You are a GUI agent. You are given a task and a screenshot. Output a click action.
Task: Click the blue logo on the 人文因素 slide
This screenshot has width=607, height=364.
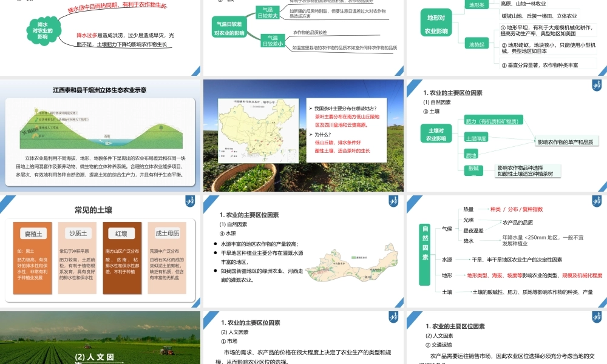tap(393, 318)
